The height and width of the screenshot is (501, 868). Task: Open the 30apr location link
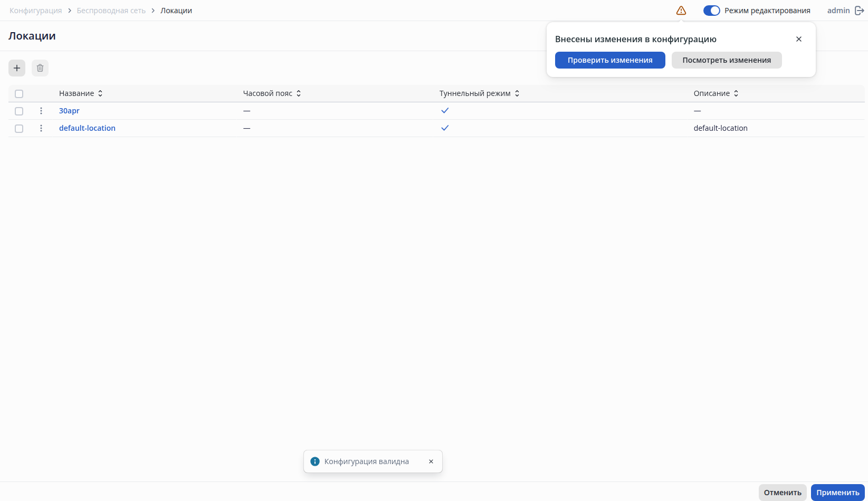pos(69,111)
